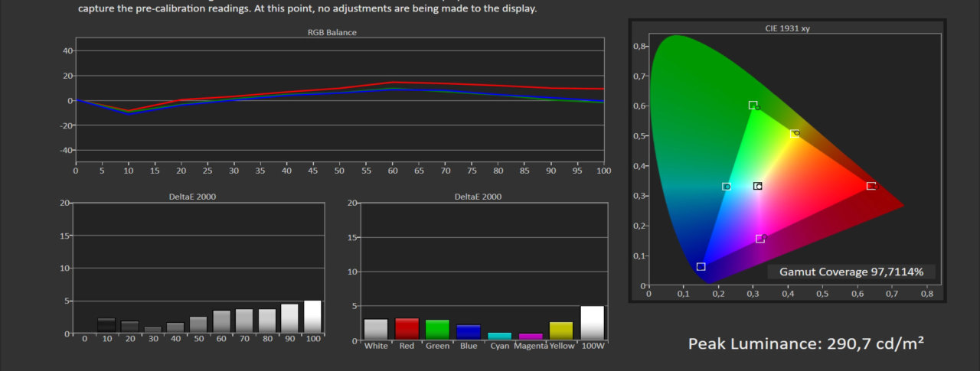
Task: Click the Magenta bar in DeltaE chart
Action: [x=530, y=337]
